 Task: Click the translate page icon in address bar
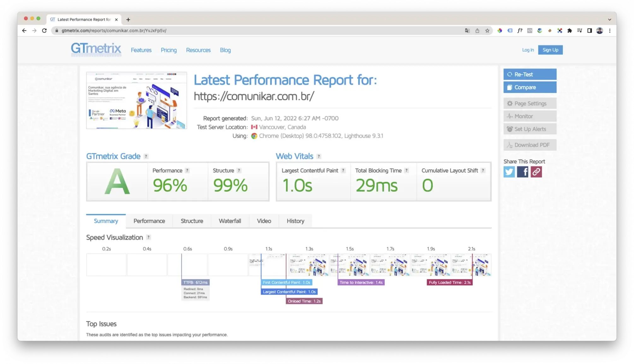click(x=467, y=31)
